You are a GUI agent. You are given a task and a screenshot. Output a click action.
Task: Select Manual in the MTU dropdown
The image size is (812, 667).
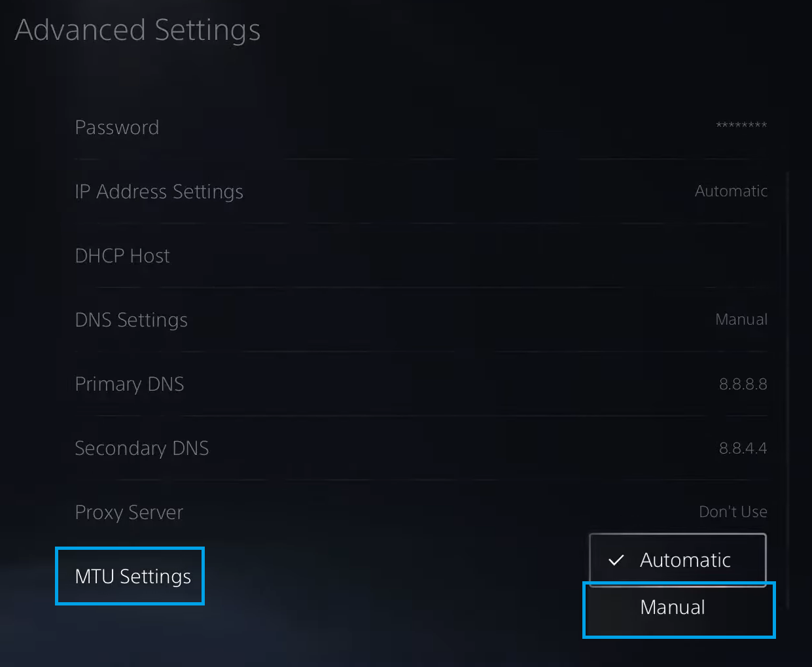[673, 607]
